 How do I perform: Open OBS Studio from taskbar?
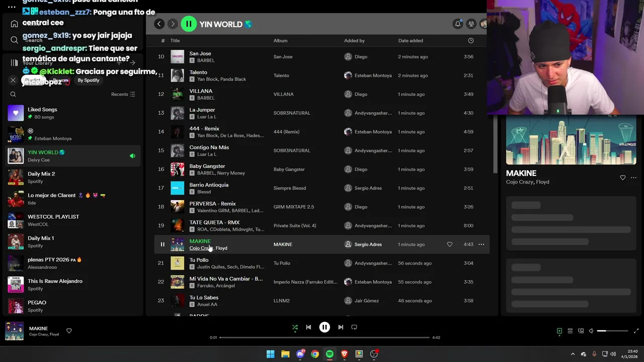(374, 354)
